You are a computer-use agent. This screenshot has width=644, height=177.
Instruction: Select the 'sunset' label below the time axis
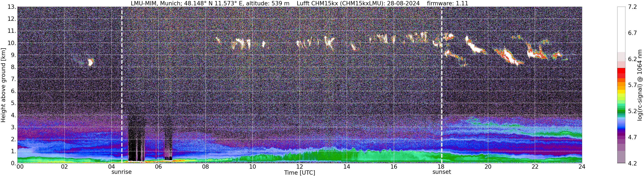[x=442, y=172]
